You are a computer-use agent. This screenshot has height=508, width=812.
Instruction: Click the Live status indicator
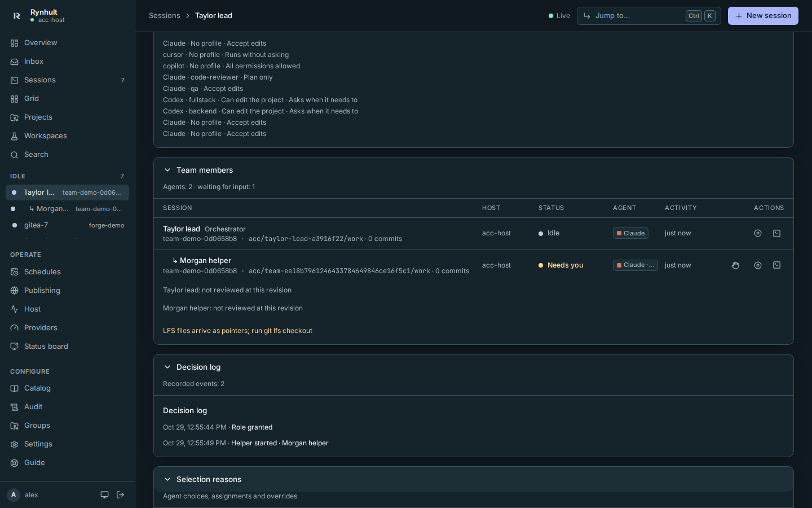(559, 16)
